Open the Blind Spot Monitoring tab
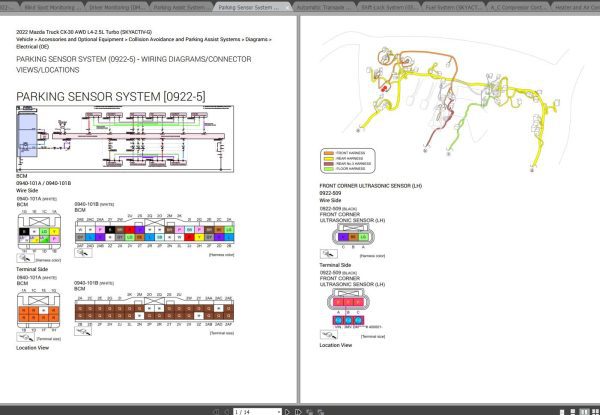The width and height of the screenshot is (600, 415). pyautogui.click(x=51, y=7)
